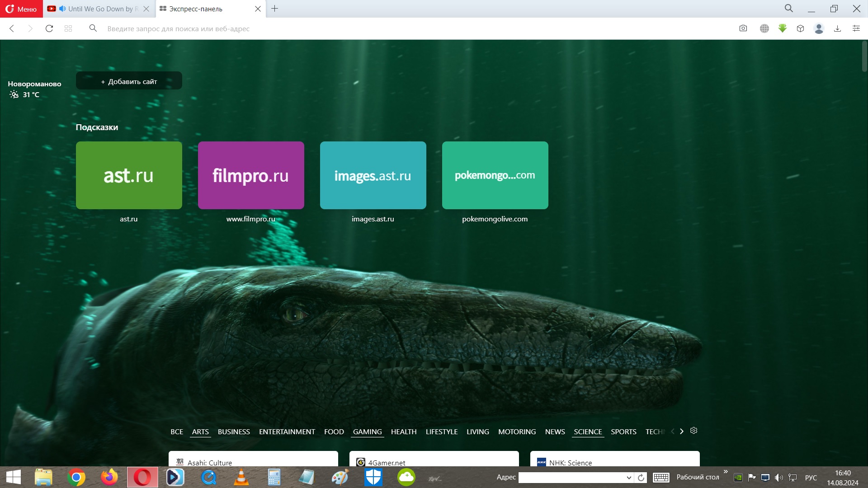Open the user profile account icon
The image size is (868, 488).
tap(819, 28)
